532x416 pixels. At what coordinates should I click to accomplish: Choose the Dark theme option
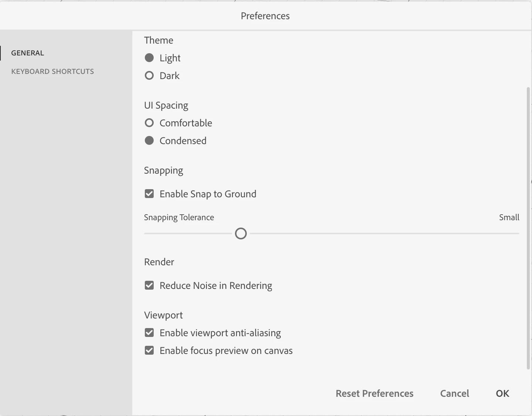(149, 76)
